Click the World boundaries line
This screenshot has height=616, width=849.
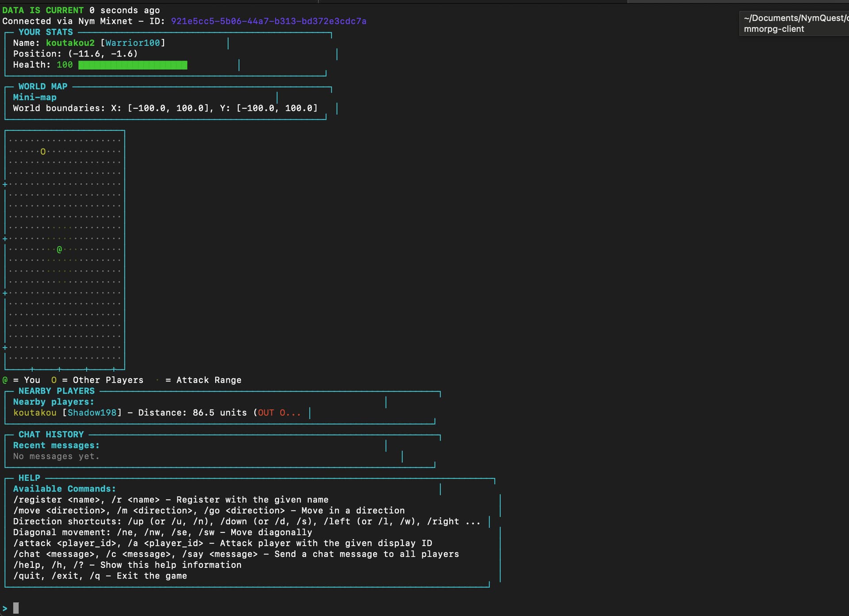pyautogui.click(x=165, y=108)
